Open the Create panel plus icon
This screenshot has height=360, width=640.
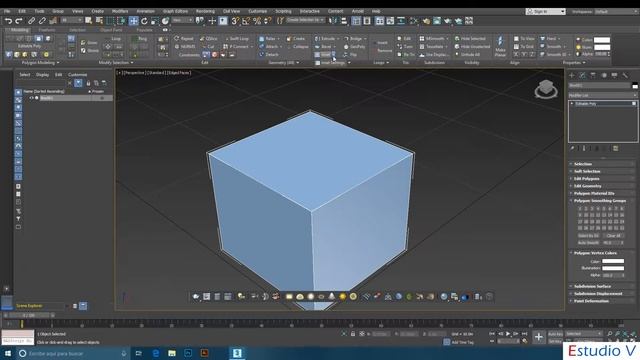pyautogui.click(x=572, y=76)
